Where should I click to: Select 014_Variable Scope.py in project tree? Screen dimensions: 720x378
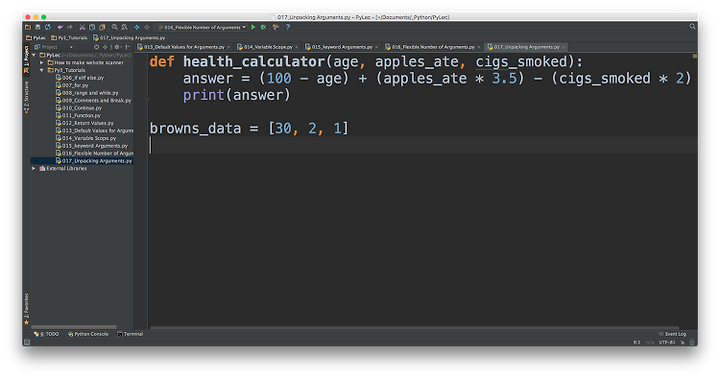point(86,138)
